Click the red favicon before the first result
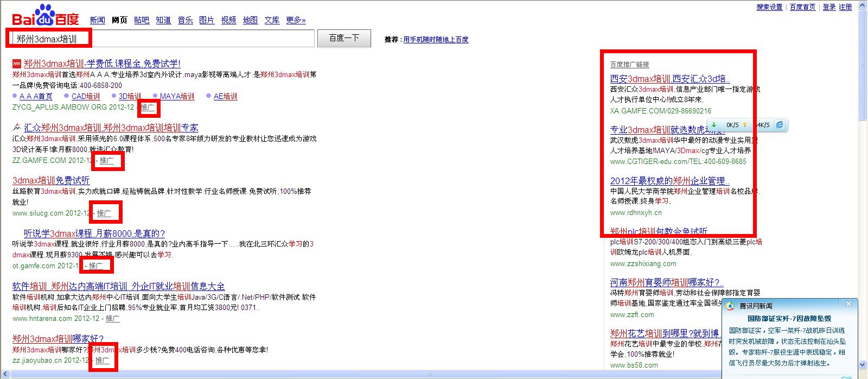This screenshot has width=868, height=379. coord(17,64)
